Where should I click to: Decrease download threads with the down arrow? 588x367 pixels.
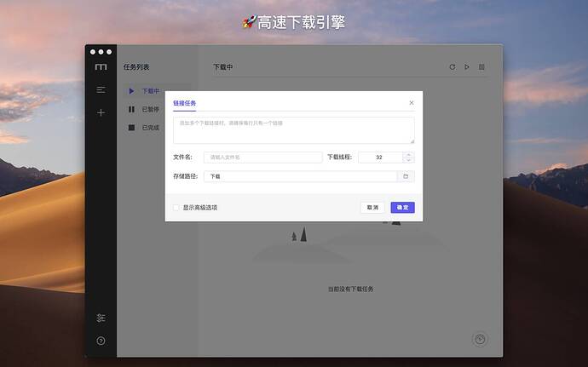[x=409, y=160]
